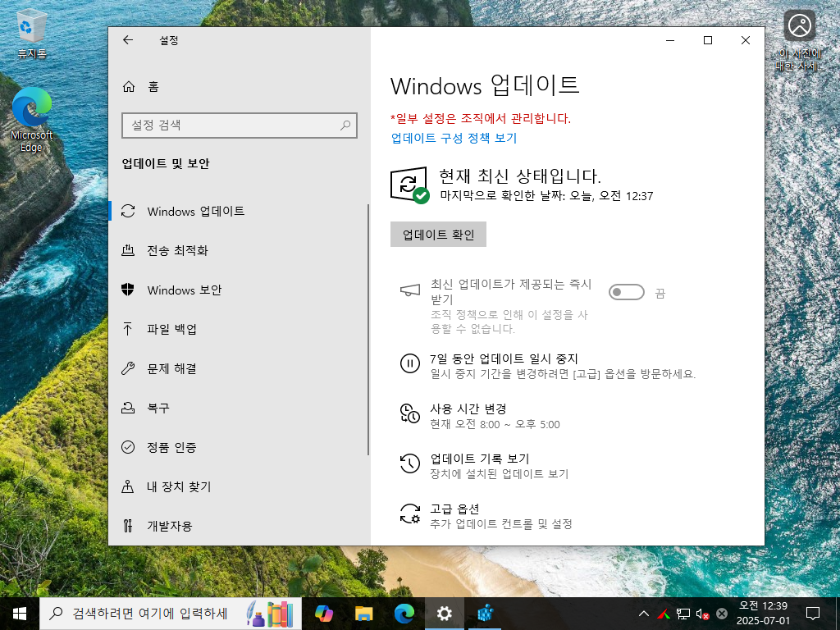Click the 업데이트 확인 button
The height and width of the screenshot is (630, 840).
[438, 235]
